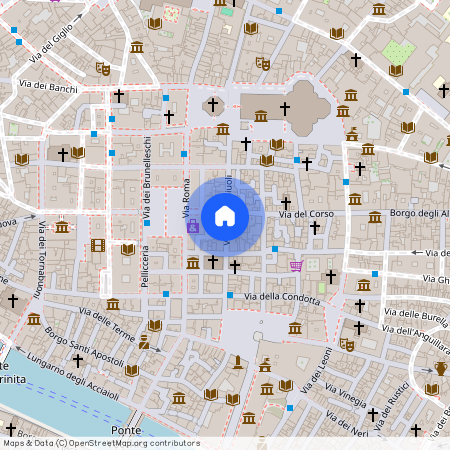The width and height of the screenshot is (450, 450).
Task: Select the police officer icon near Via delle Terme
Action: click(144, 342)
